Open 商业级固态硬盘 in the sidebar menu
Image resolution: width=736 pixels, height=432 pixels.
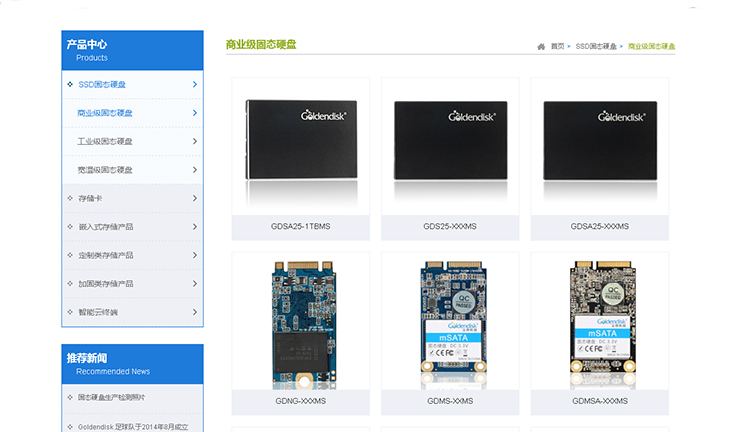[x=105, y=113]
